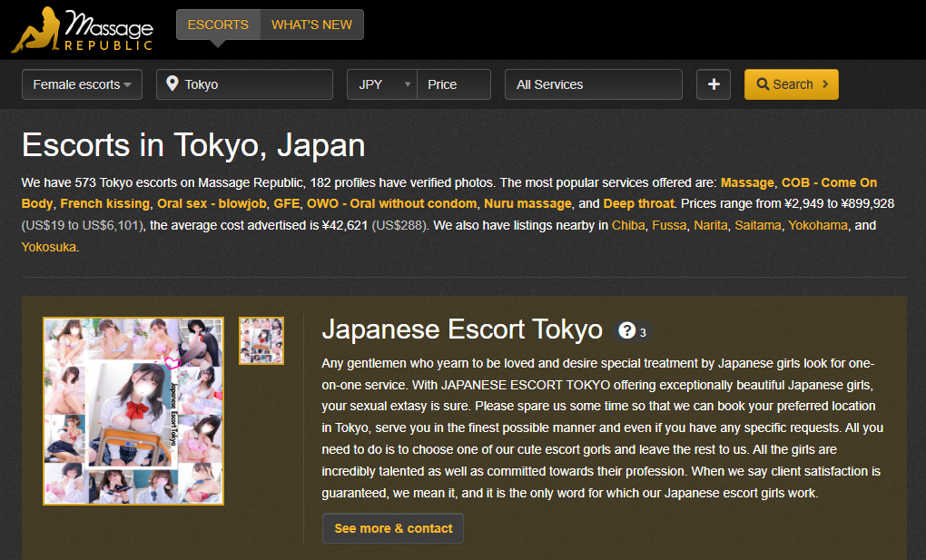Go to Chiba listings link

628,226
